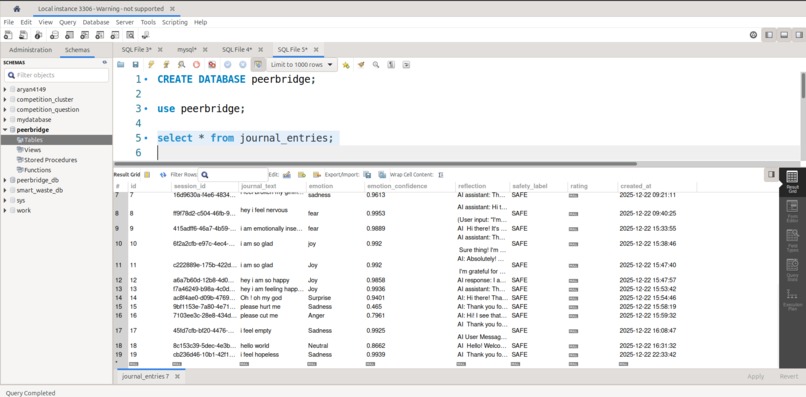Collapse peerbridge schema
806x397 pixels.
click(x=5, y=130)
